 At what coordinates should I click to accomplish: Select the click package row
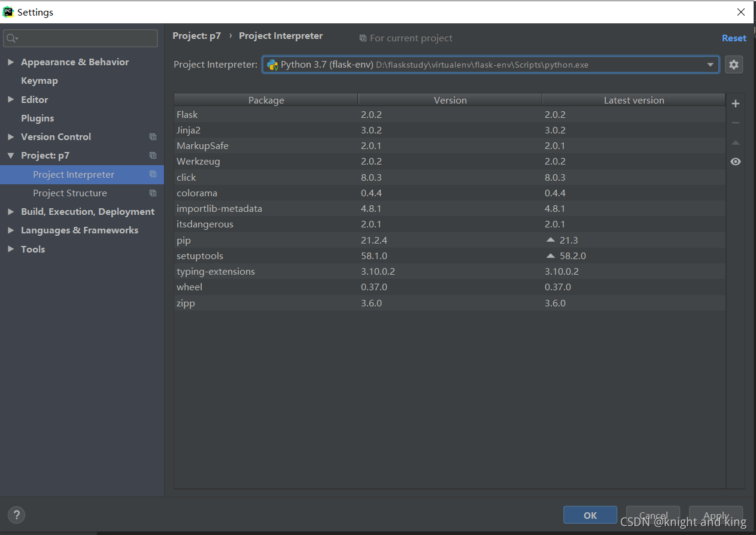pos(450,177)
